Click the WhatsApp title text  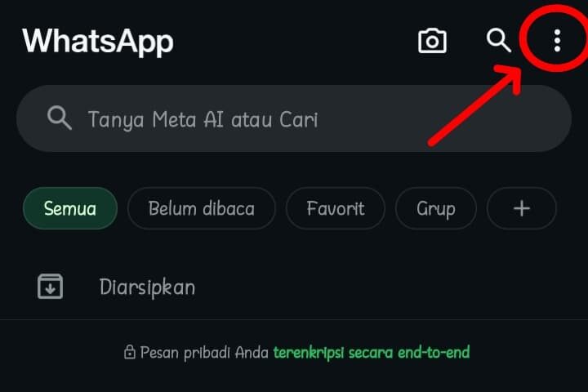click(98, 42)
